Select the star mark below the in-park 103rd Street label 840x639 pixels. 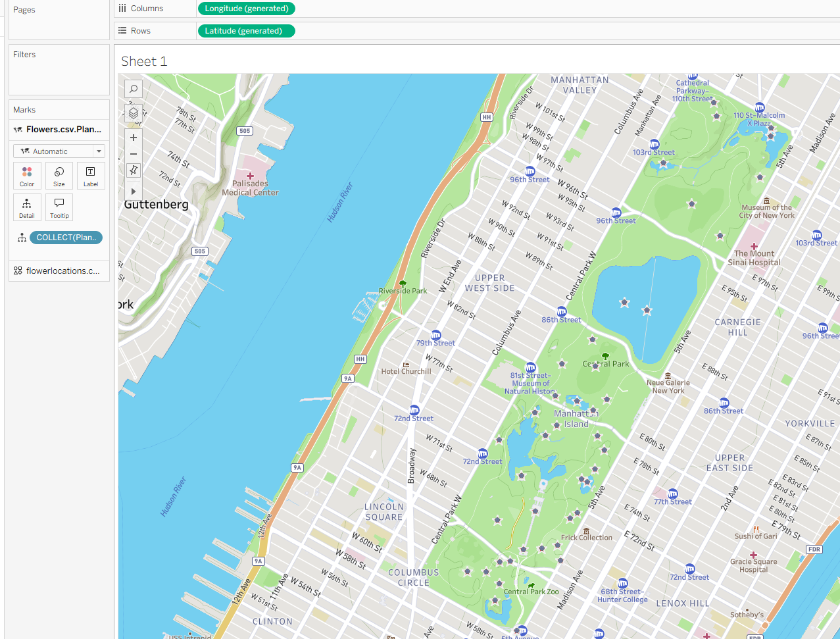pos(663,163)
